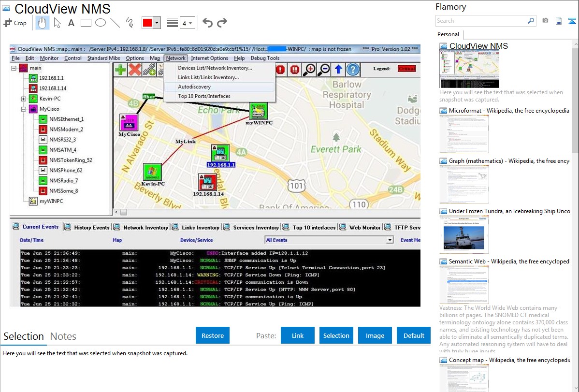Click the red drawing color swatch

[147, 23]
